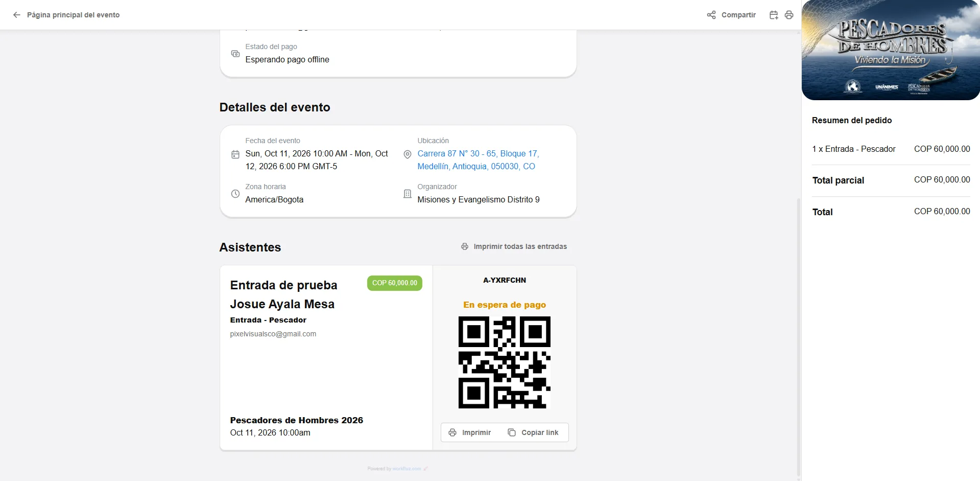Click the calendar icon by Fecha del evento
Image resolution: width=980 pixels, height=481 pixels.
click(235, 154)
